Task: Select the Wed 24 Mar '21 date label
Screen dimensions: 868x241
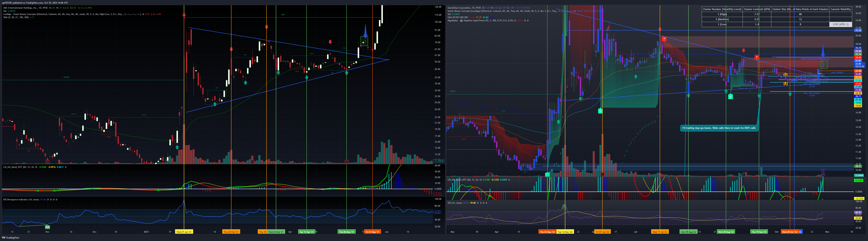Action: [276, 232]
